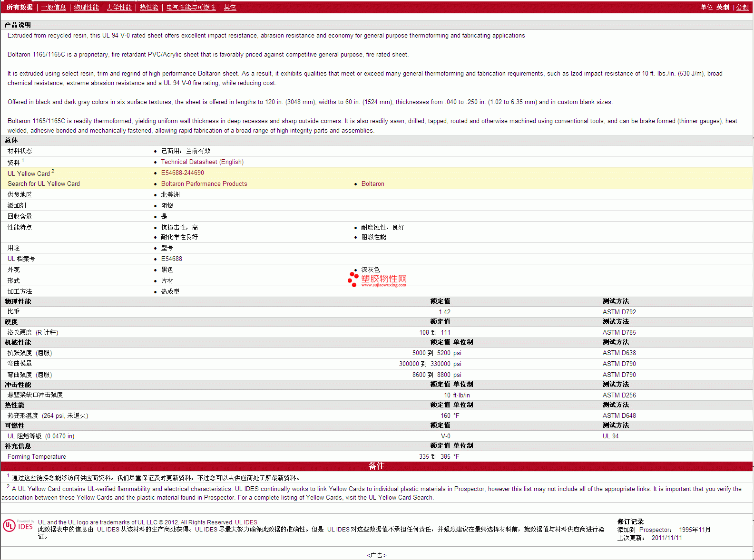Viewport: 754px width, 560px height.
Task: Click the 弯曲模量 row label
Action: 20,364
